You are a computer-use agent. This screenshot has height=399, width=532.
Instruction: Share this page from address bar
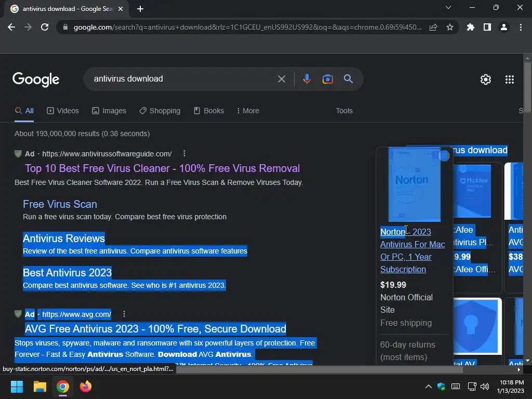[433, 28]
